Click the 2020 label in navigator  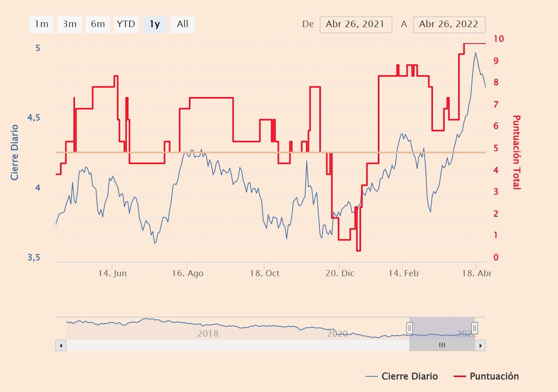[x=337, y=334]
